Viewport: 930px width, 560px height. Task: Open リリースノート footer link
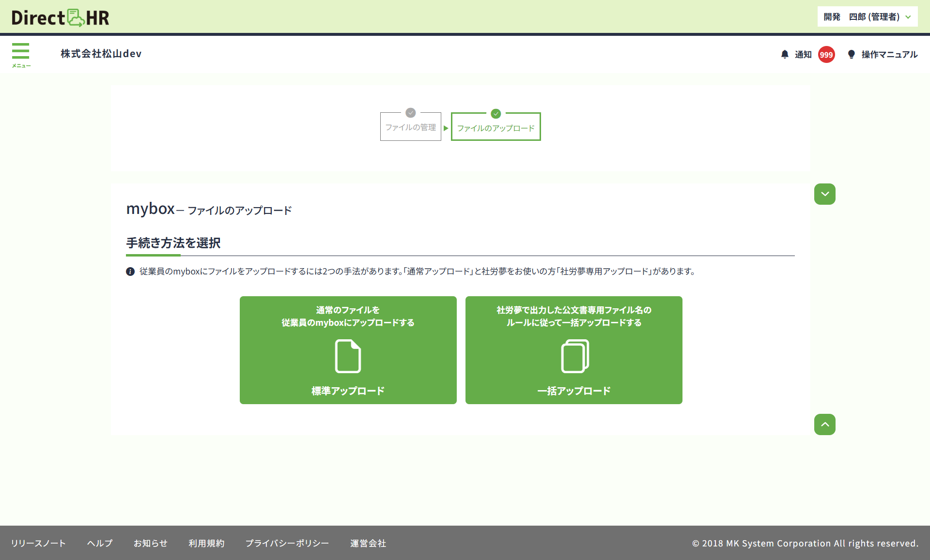38,543
